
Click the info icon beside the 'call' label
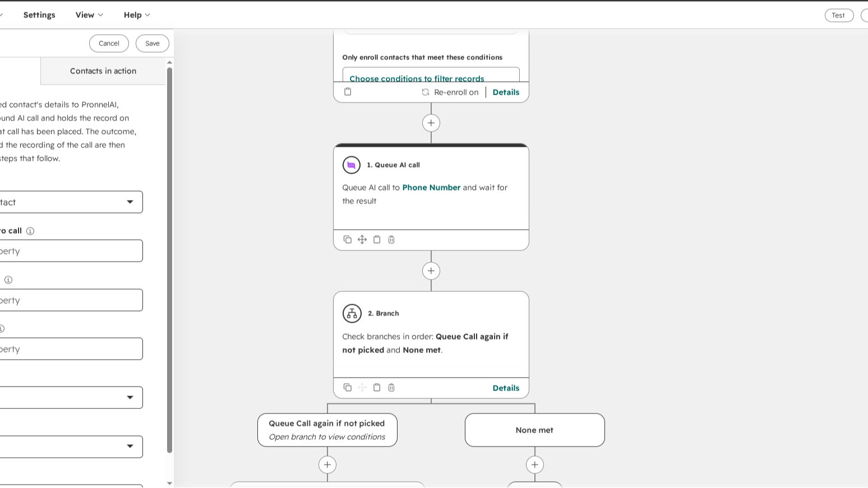[30, 231]
